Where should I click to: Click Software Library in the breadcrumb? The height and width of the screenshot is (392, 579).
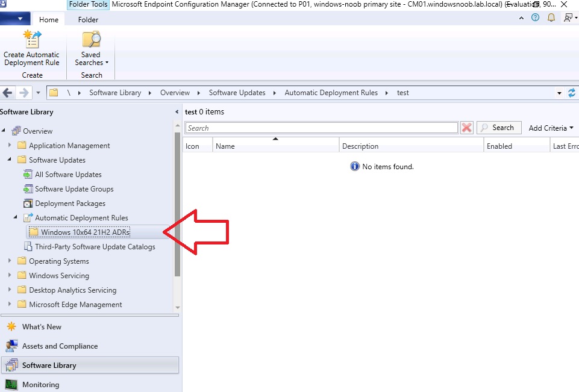point(115,93)
